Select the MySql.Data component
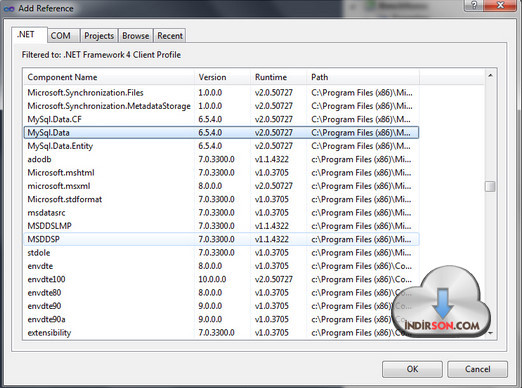Screen dimensions: 522x388 (221, 133)
